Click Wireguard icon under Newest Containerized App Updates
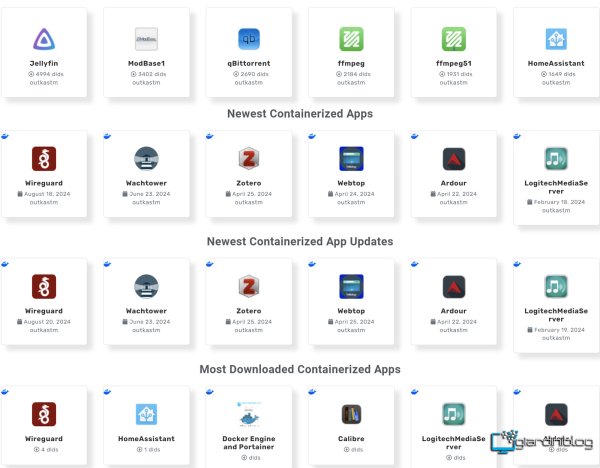 click(44, 287)
